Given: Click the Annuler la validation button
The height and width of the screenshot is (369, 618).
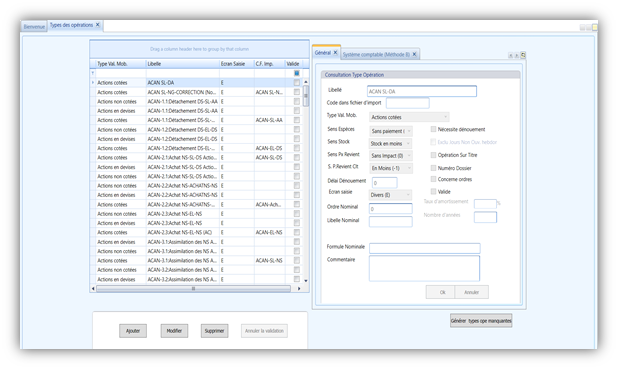Looking at the screenshot, I should tap(264, 331).
